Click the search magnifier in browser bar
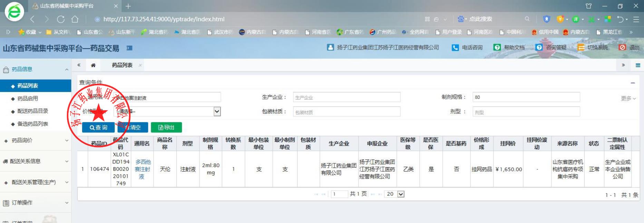644x223 pixels. coord(527,19)
